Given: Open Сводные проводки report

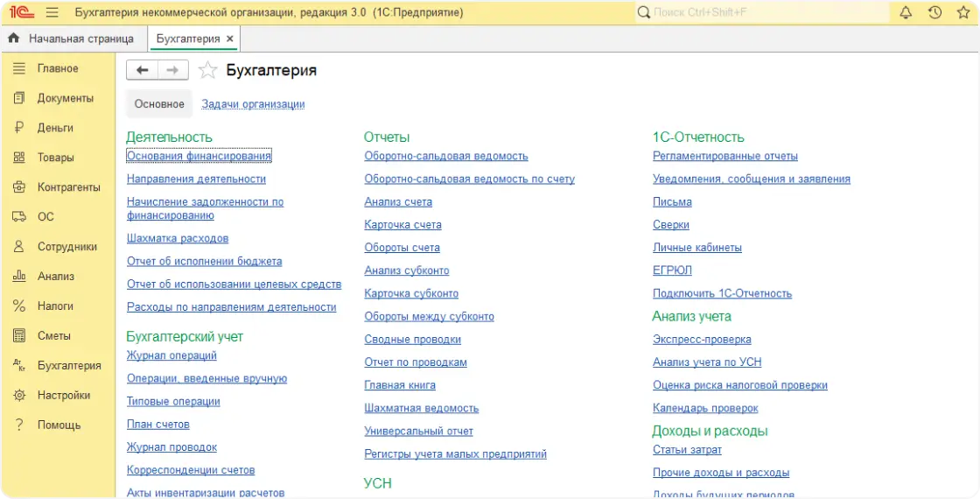Looking at the screenshot, I should (412, 340).
